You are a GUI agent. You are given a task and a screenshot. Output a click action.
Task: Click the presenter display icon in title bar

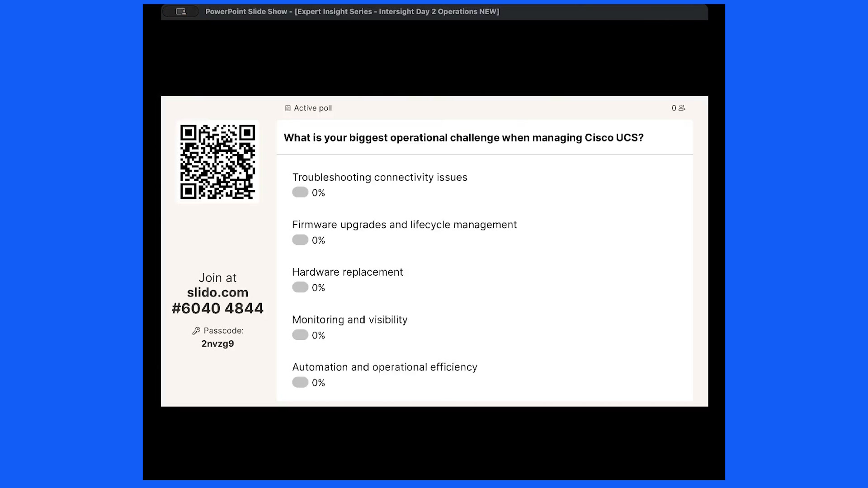pos(181,12)
